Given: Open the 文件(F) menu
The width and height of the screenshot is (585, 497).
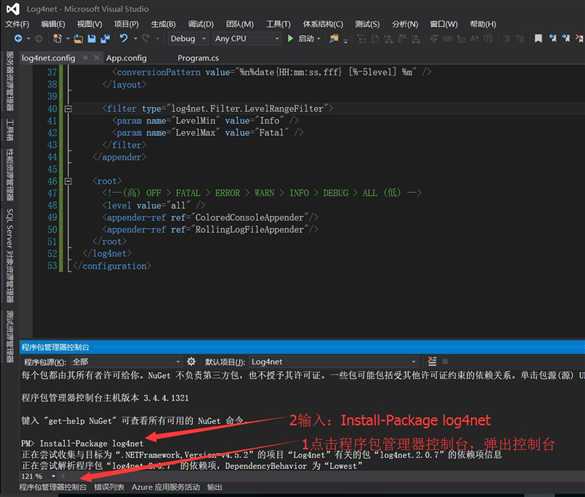Looking at the screenshot, I should pyautogui.click(x=17, y=24).
